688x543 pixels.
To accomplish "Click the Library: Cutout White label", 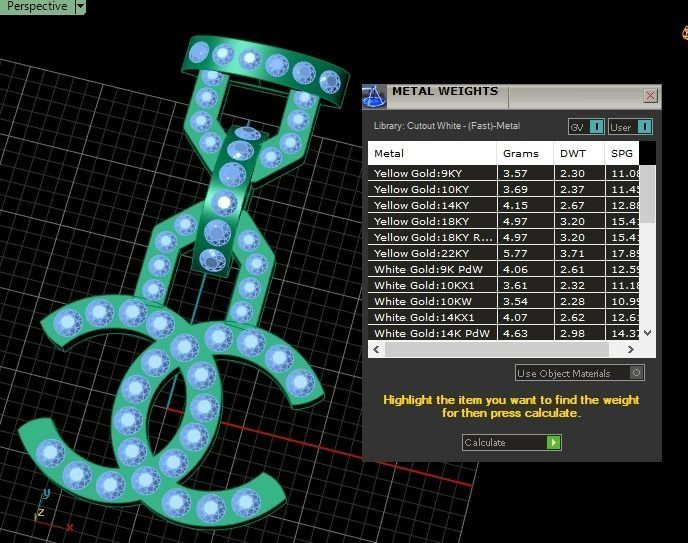I will tap(447, 126).
